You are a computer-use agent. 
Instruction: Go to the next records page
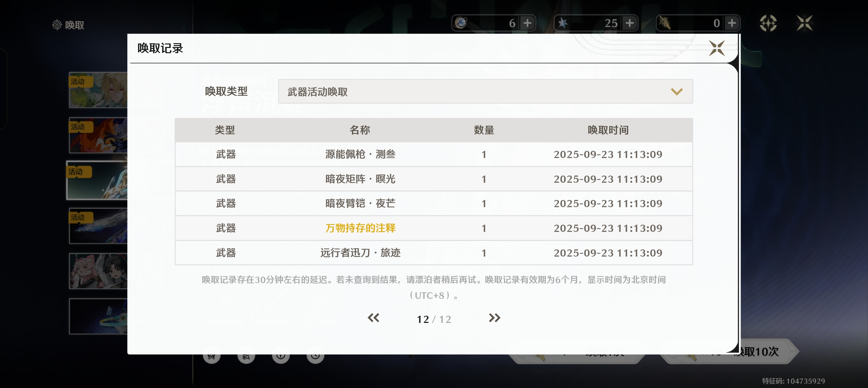tap(494, 318)
